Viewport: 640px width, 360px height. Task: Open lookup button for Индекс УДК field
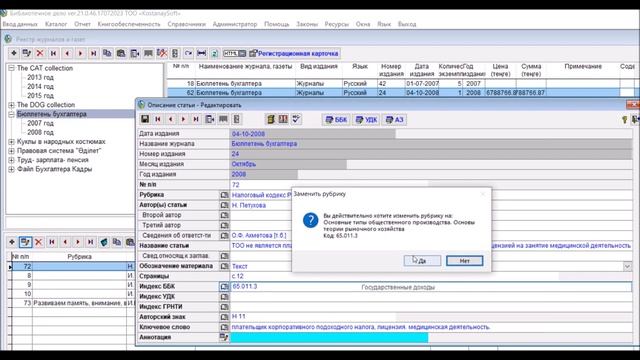pyautogui.click(x=224, y=297)
